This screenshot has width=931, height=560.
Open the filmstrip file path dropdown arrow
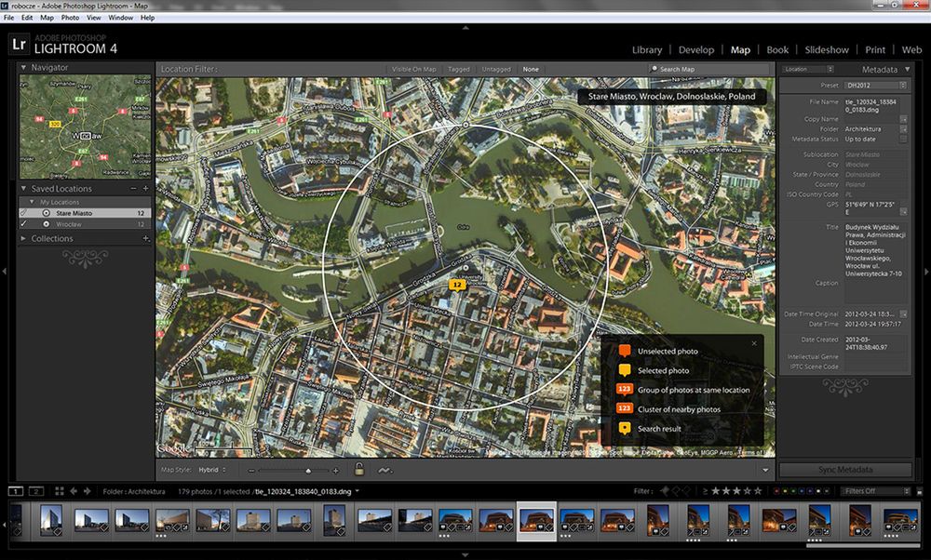click(x=358, y=491)
